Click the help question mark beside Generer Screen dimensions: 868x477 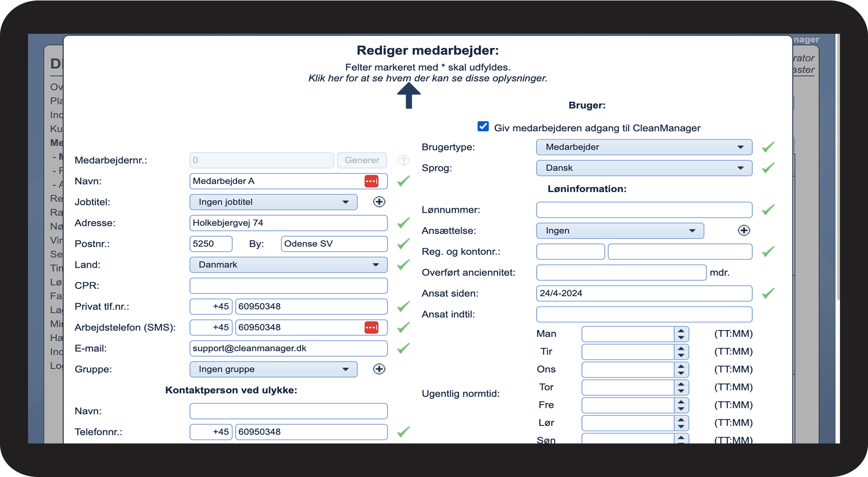pos(403,160)
